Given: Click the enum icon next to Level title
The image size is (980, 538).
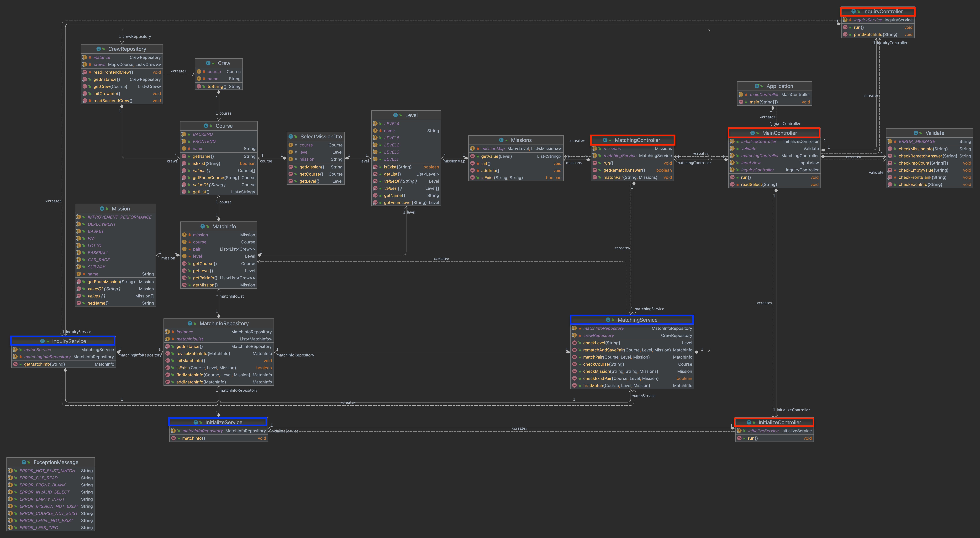Looking at the screenshot, I should [395, 115].
